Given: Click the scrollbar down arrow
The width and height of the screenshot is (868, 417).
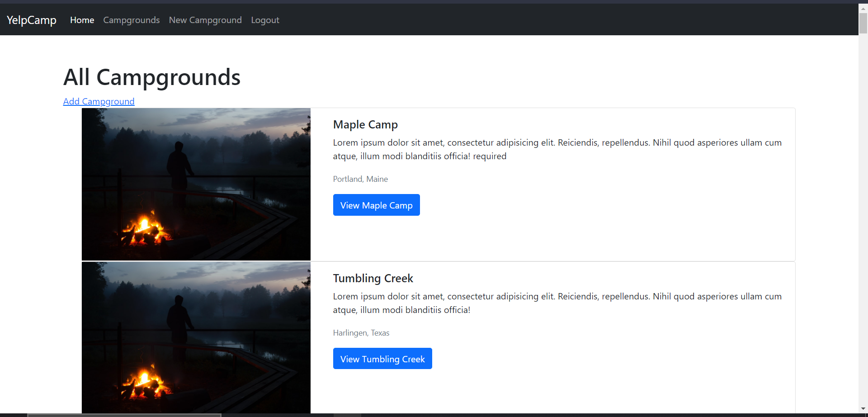Looking at the screenshot, I should coord(863,409).
